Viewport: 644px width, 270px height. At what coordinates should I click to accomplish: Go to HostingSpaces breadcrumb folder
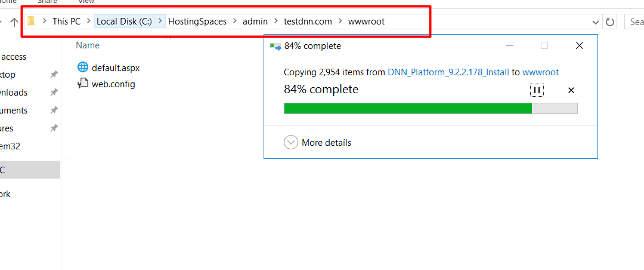(197, 22)
